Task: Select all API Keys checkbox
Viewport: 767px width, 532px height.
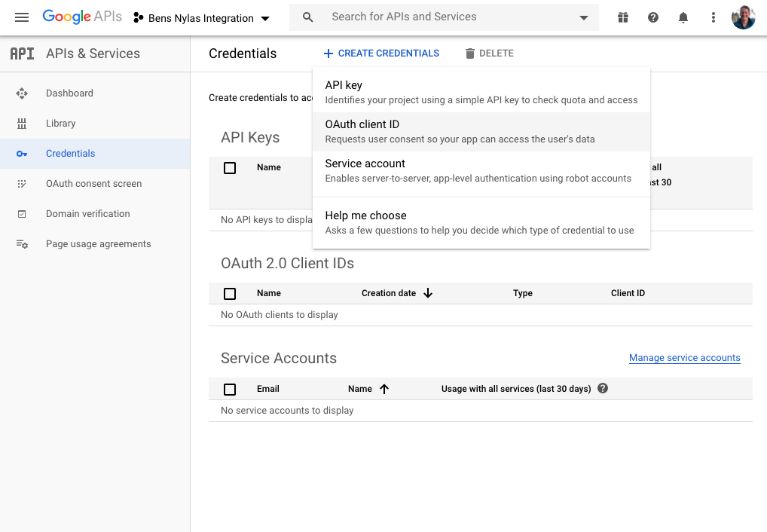Action: click(x=229, y=168)
